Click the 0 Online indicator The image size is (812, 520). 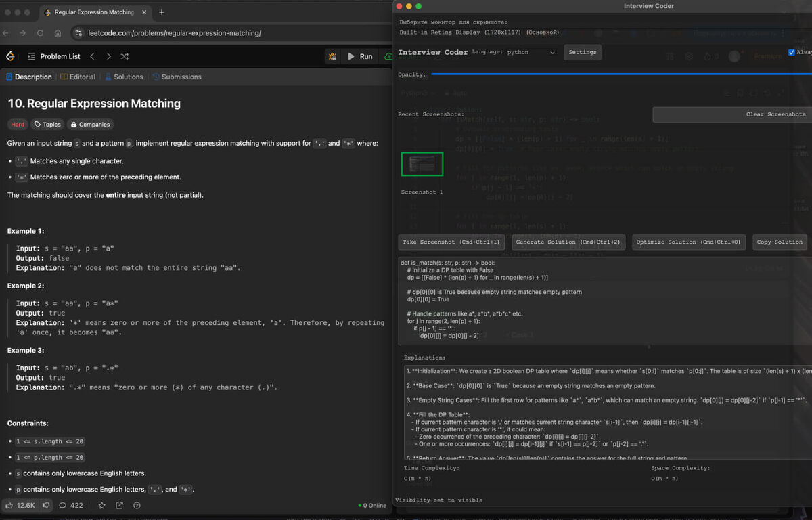point(372,506)
